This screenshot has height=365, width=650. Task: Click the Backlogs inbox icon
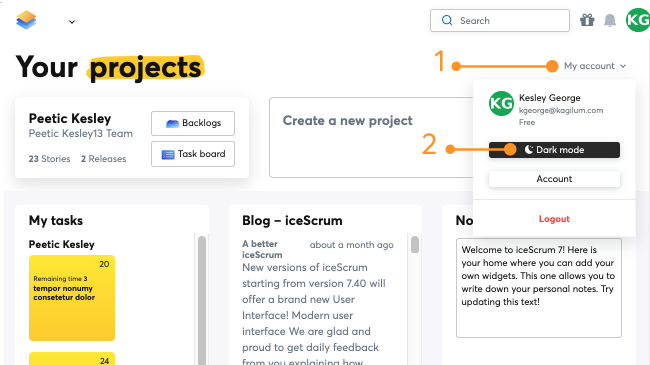[172, 123]
